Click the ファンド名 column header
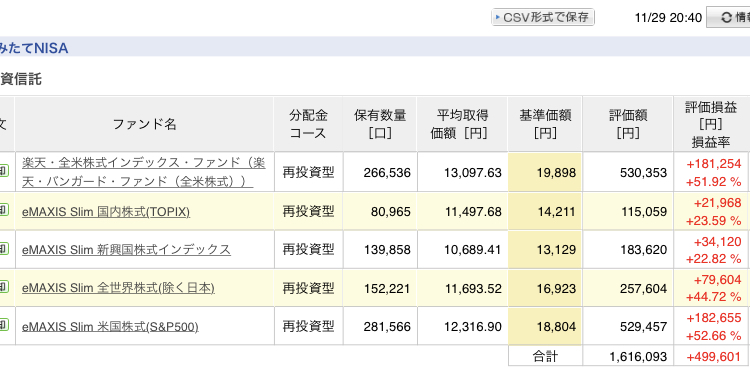750x369 pixels. tap(144, 124)
